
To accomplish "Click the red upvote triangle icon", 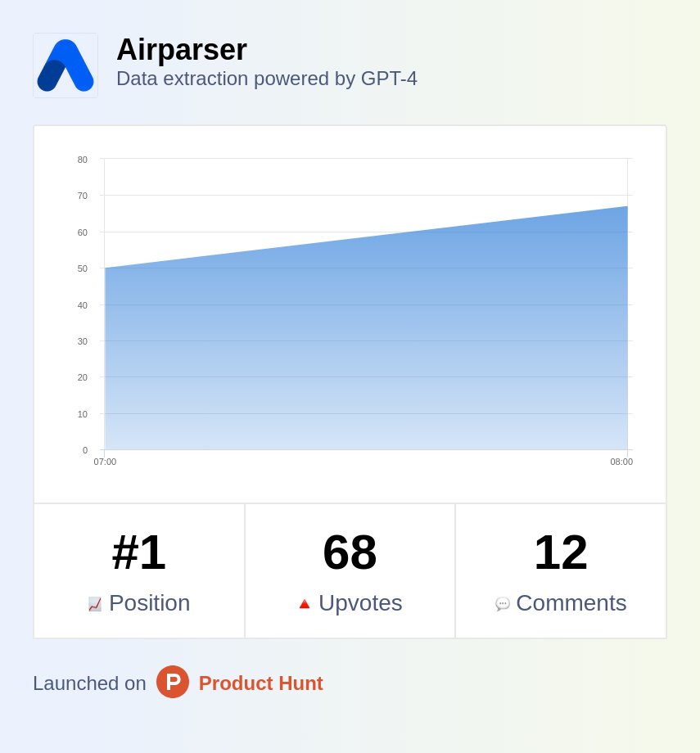I will click(304, 603).
